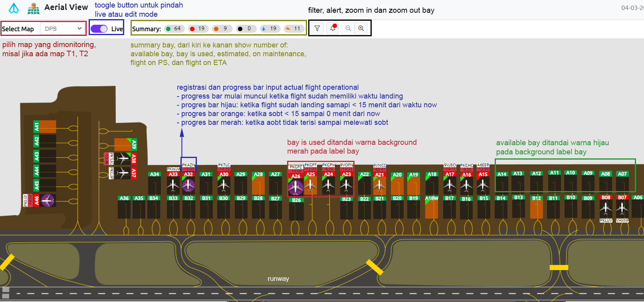The image size is (644, 302).
Task: Click the available bays count 64
Action: pyautogui.click(x=174, y=29)
